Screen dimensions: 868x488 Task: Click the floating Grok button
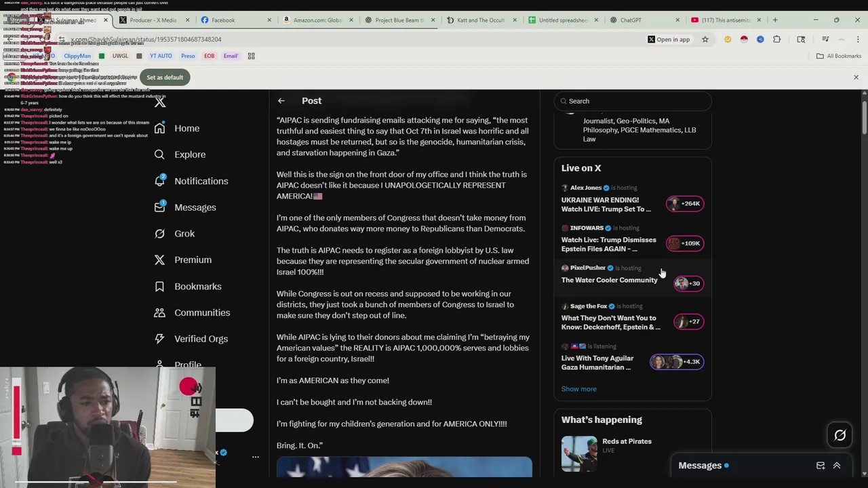click(x=840, y=436)
